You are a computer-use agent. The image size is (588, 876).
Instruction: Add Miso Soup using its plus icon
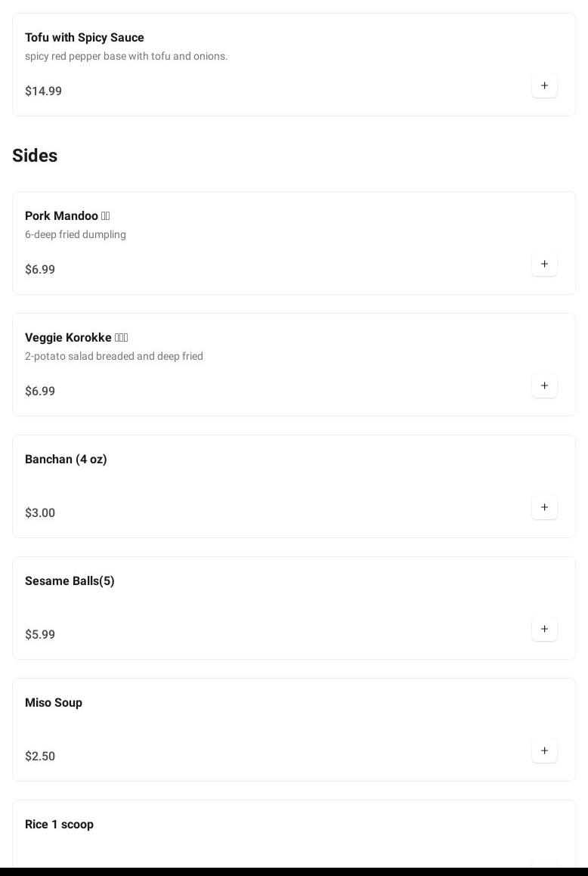pos(544,751)
